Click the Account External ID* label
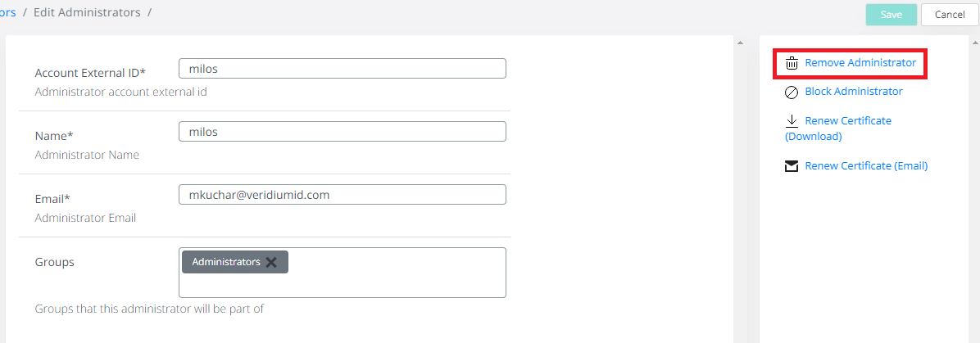Screen dimensions: 980x343 [x=90, y=73]
